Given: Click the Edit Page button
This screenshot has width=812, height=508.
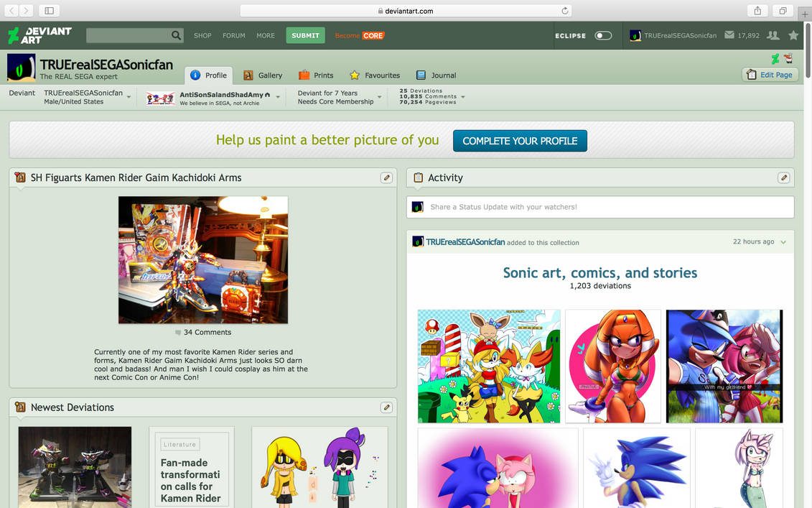Looking at the screenshot, I should point(770,75).
